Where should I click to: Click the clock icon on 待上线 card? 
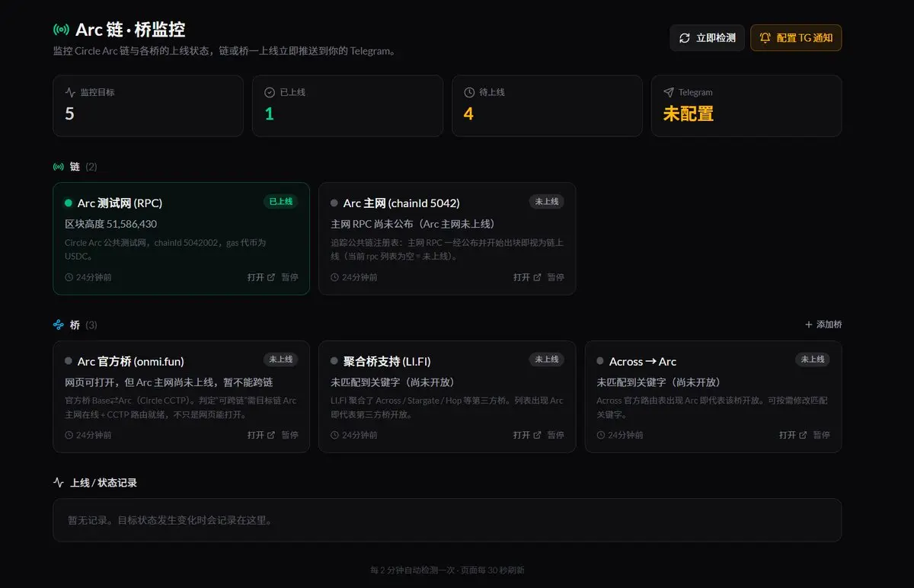[x=469, y=92]
